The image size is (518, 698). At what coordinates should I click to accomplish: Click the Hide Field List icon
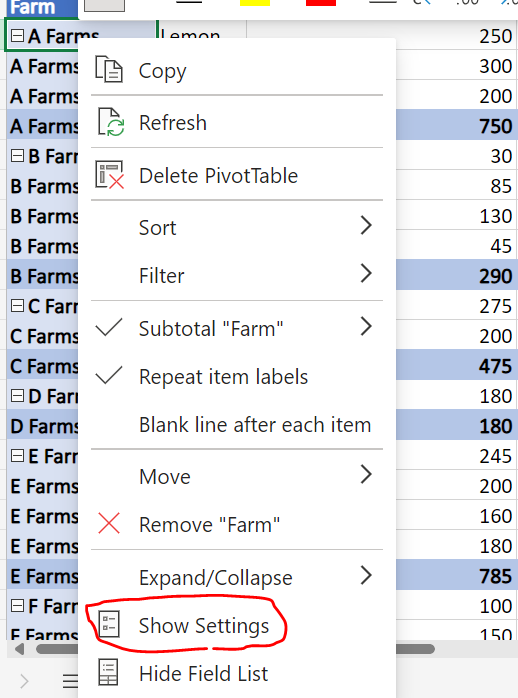[109, 673]
